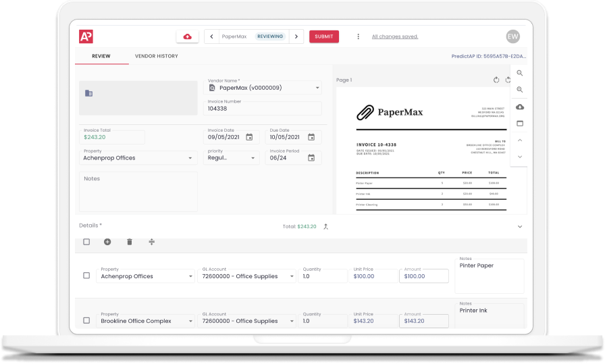Click the $143.20 Unit Price field
Image resolution: width=605 pixels, height=364 pixels.
click(373, 321)
